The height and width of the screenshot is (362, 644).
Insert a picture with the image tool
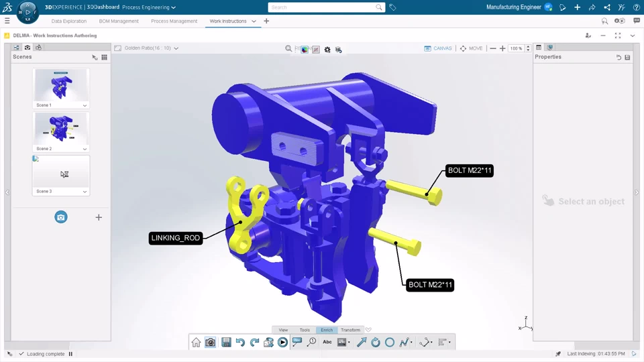pos(341,343)
